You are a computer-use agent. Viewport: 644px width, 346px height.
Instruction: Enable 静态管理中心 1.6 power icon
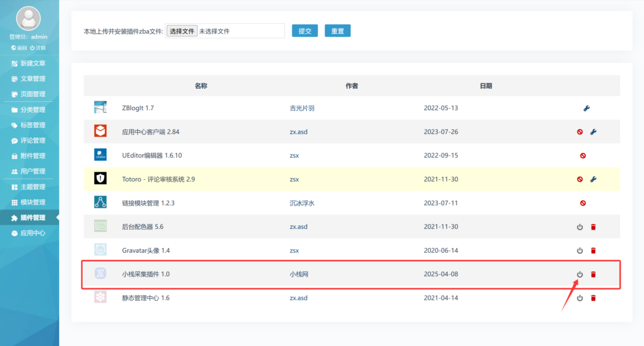coord(579,298)
